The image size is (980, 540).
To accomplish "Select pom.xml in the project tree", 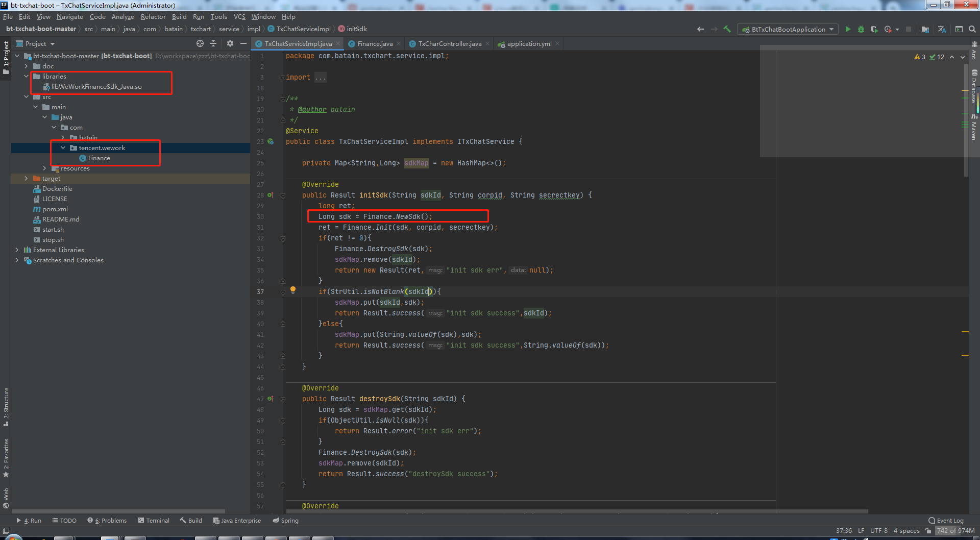I will [55, 209].
